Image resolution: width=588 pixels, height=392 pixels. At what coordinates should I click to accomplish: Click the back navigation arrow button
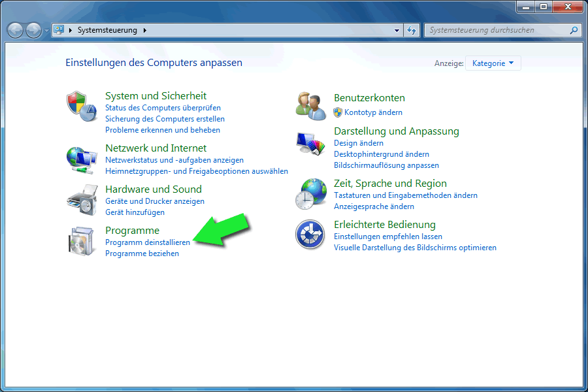[x=16, y=30]
